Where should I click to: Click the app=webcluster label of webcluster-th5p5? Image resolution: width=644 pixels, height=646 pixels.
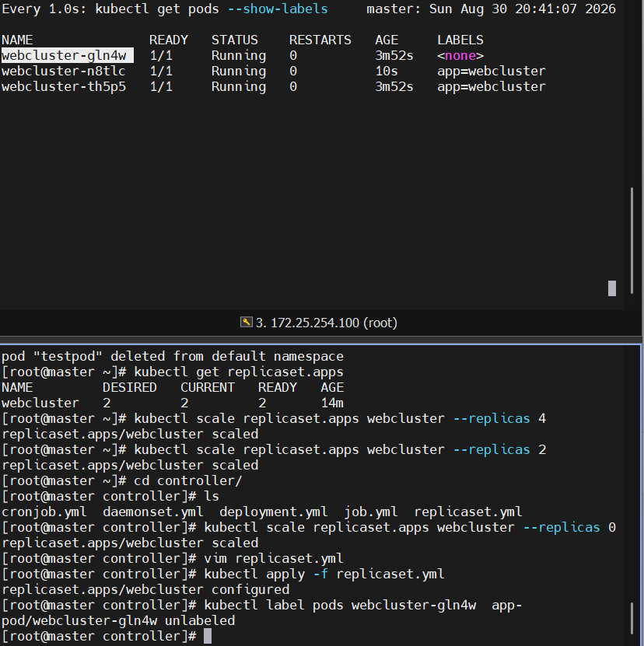point(491,86)
